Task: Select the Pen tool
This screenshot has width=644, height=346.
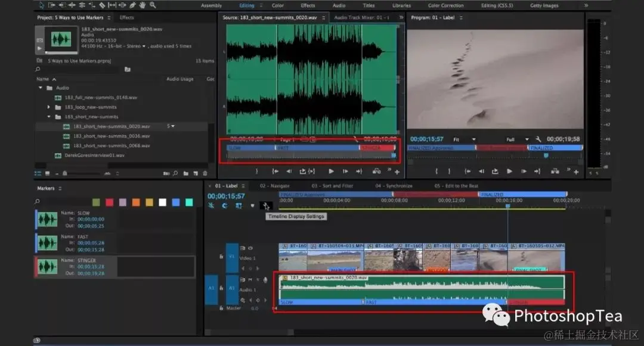Action: pos(132,5)
